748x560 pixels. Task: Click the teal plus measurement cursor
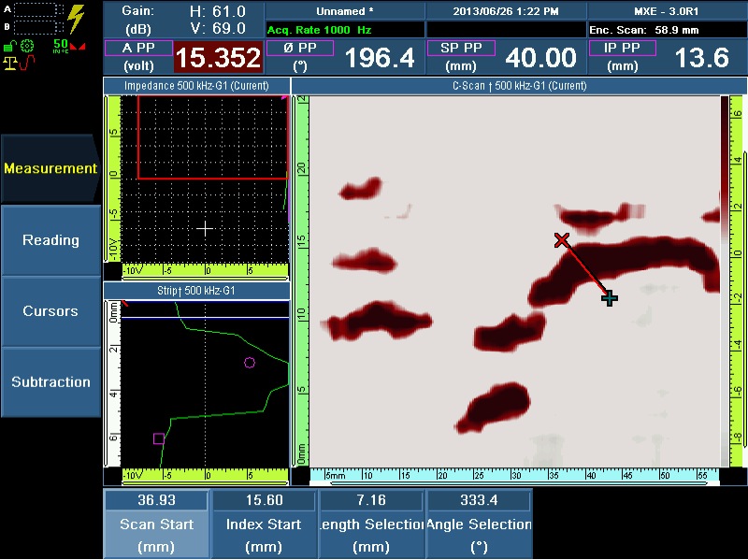609,298
